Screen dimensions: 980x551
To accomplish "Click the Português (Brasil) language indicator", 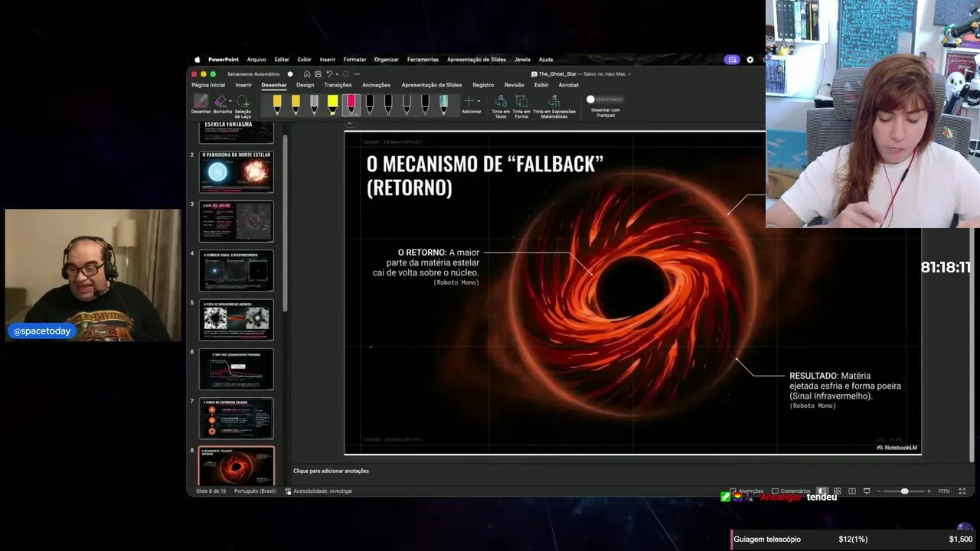I will [255, 491].
